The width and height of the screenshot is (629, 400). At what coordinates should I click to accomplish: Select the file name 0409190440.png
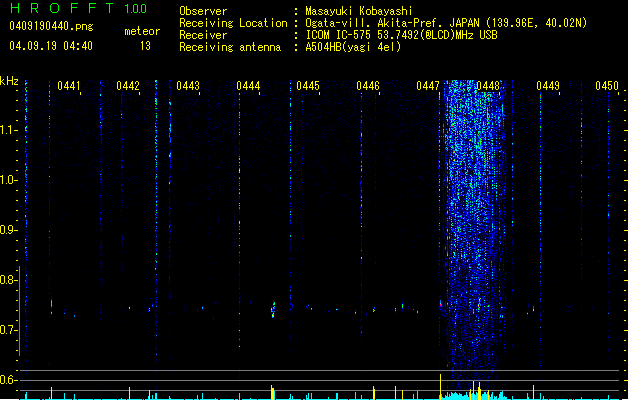[51, 26]
